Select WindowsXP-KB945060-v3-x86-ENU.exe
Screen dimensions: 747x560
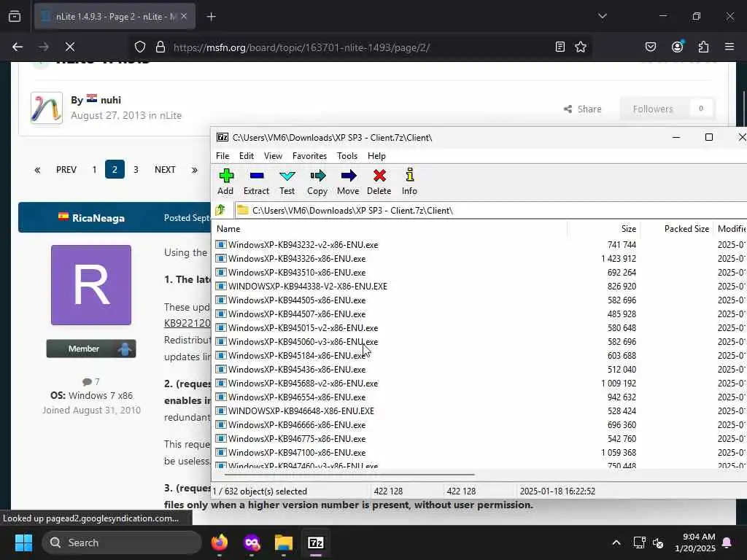pos(303,341)
